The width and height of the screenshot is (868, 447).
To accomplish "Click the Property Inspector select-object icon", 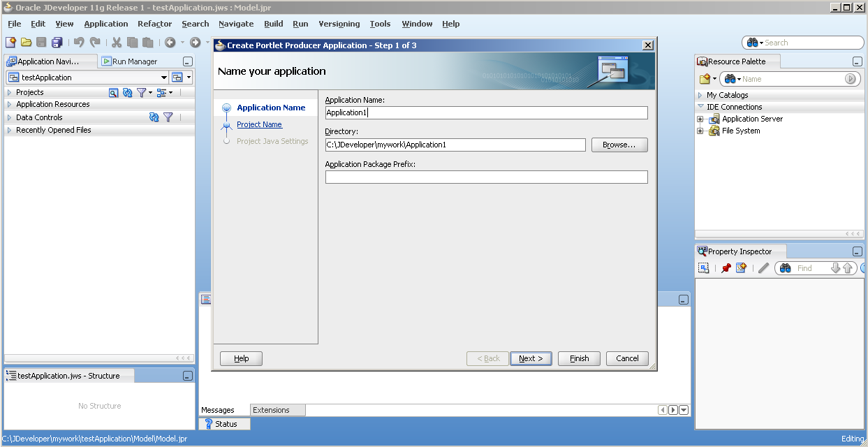I will point(704,268).
